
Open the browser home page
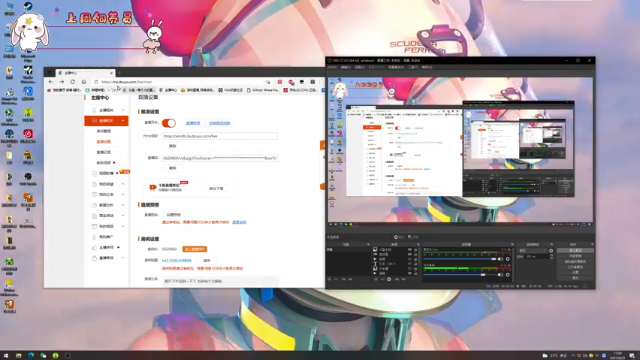coord(84,82)
